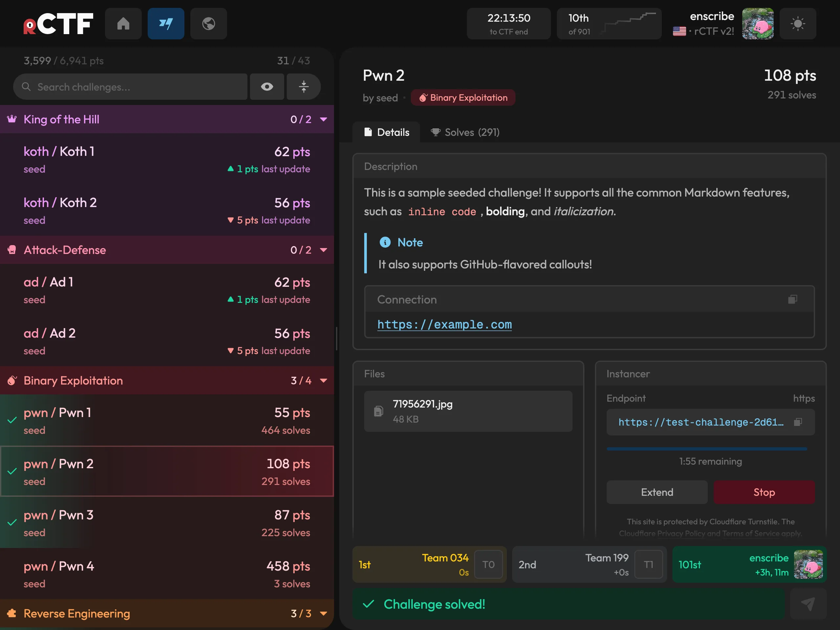Copy the Connection block contents
Image resolution: width=840 pixels, height=630 pixels.
(x=792, y=299)
